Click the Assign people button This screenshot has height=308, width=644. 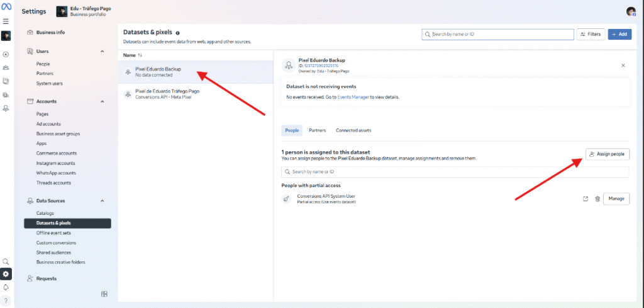608,154
